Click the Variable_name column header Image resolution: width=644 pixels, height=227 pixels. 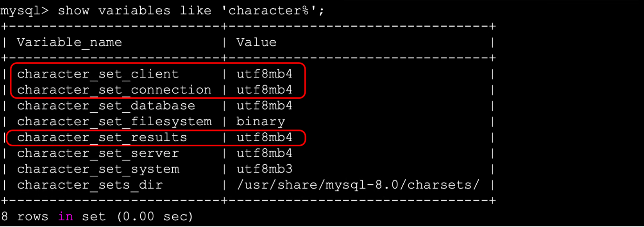tap(69, 42)
